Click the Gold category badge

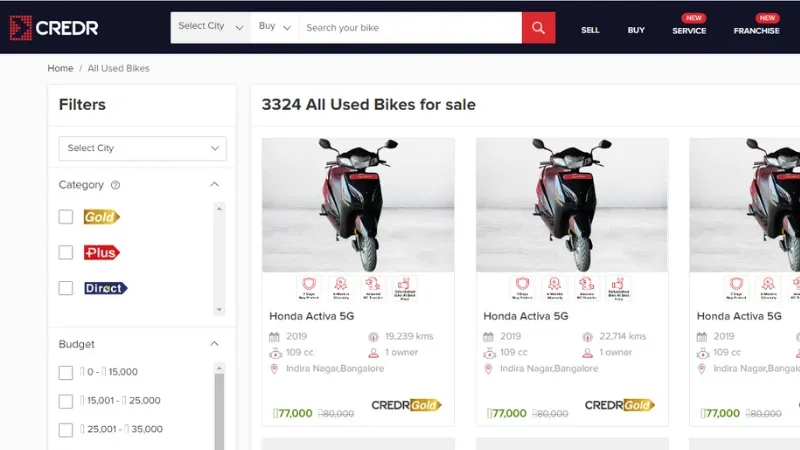102,217
